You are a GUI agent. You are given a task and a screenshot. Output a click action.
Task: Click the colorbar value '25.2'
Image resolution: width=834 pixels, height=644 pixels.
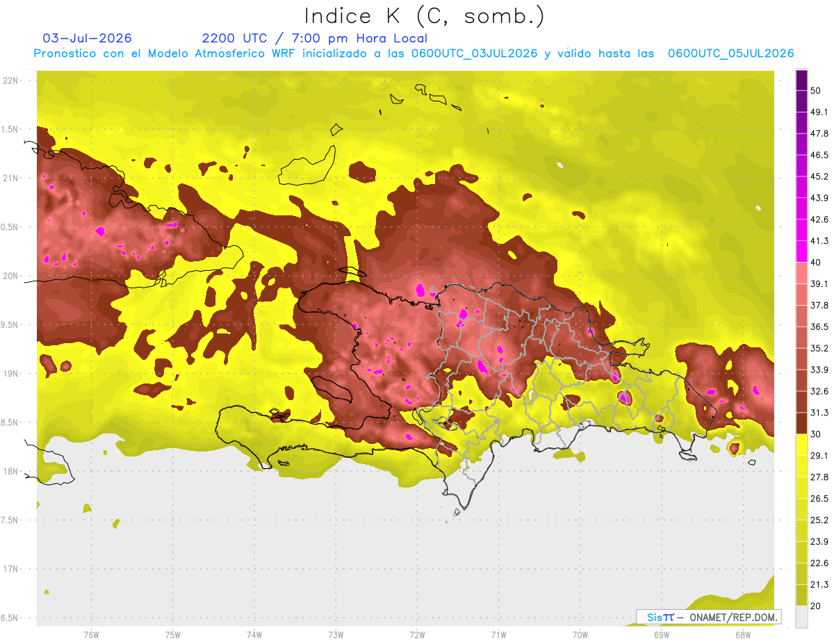(x=819, y=520)
